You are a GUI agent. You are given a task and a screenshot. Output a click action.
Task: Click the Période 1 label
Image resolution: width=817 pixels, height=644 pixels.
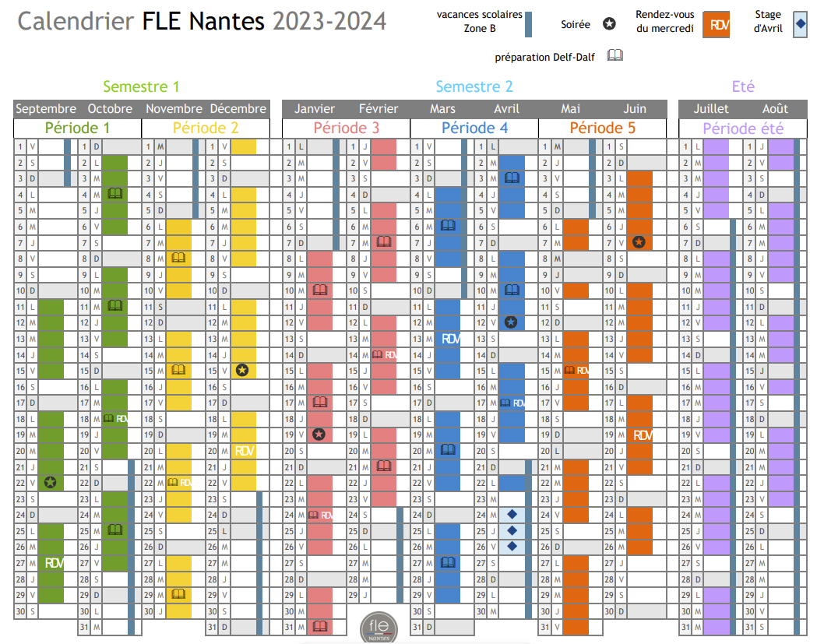(78, 128)
